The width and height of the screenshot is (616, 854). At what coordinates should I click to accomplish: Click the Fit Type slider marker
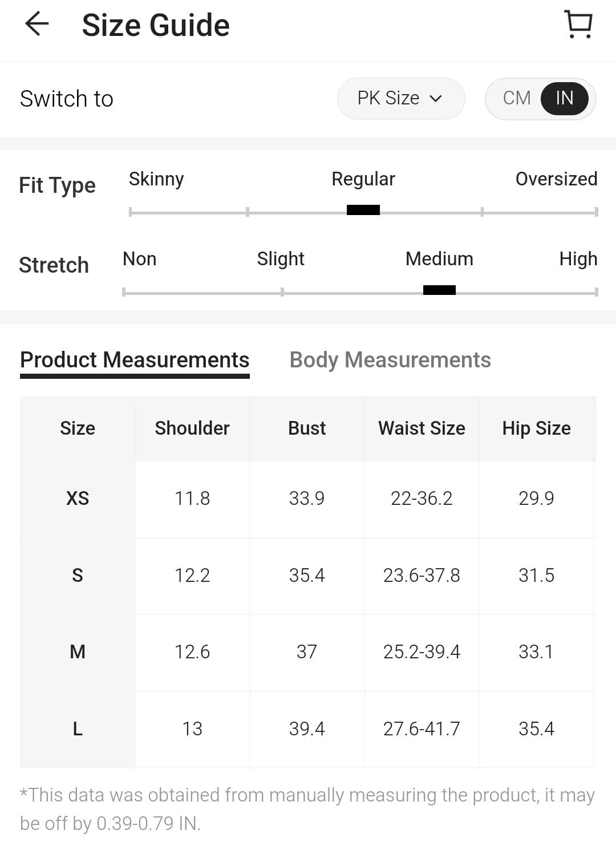pyautogui.click(x=363, y=210)
